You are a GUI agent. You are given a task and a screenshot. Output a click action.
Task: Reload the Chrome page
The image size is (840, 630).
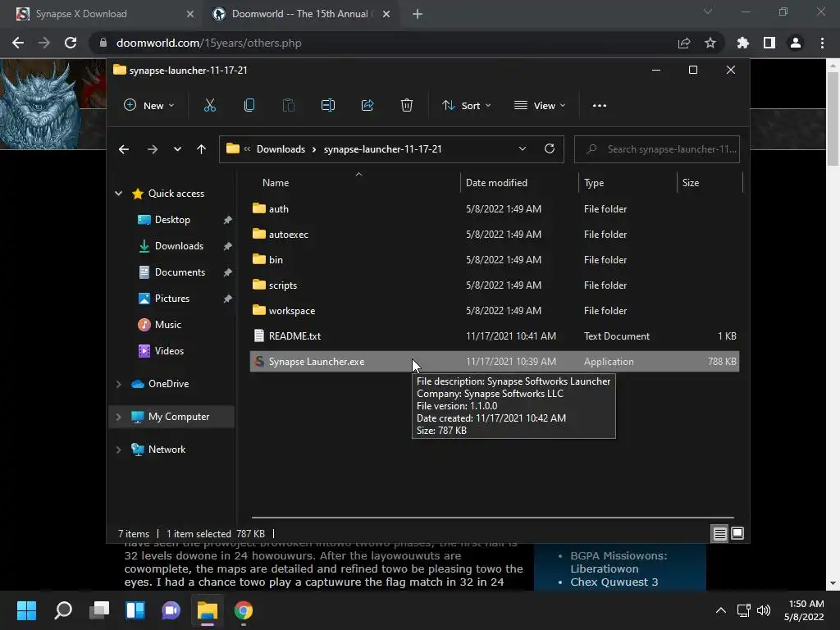[x=71, y=43]
